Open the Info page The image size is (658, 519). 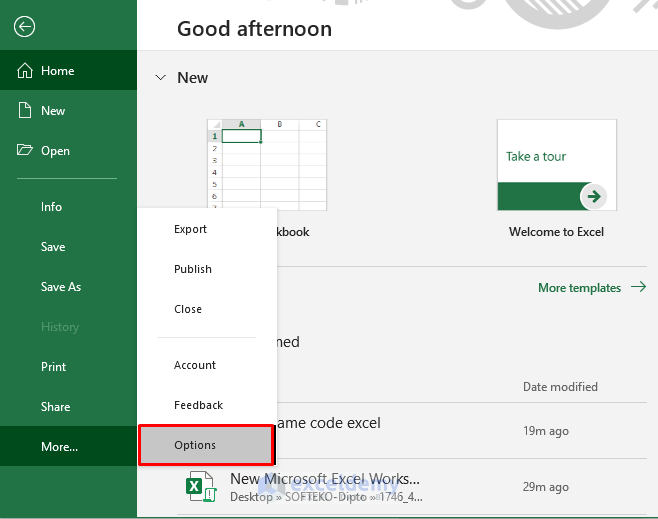pyautogui.click(x=68, y=207)
